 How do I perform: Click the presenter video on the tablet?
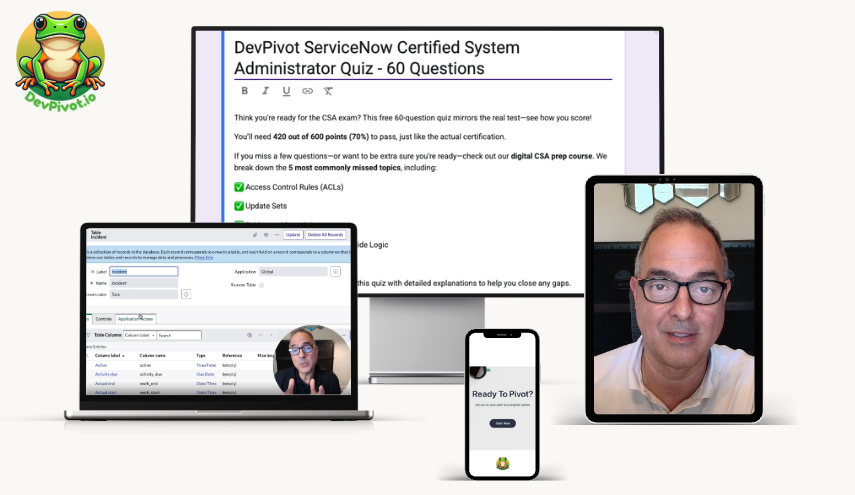(673, 300)
